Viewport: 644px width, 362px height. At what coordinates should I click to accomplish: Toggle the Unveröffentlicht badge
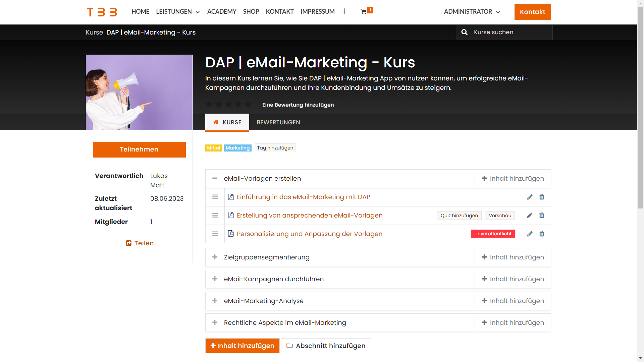point(493,234)
